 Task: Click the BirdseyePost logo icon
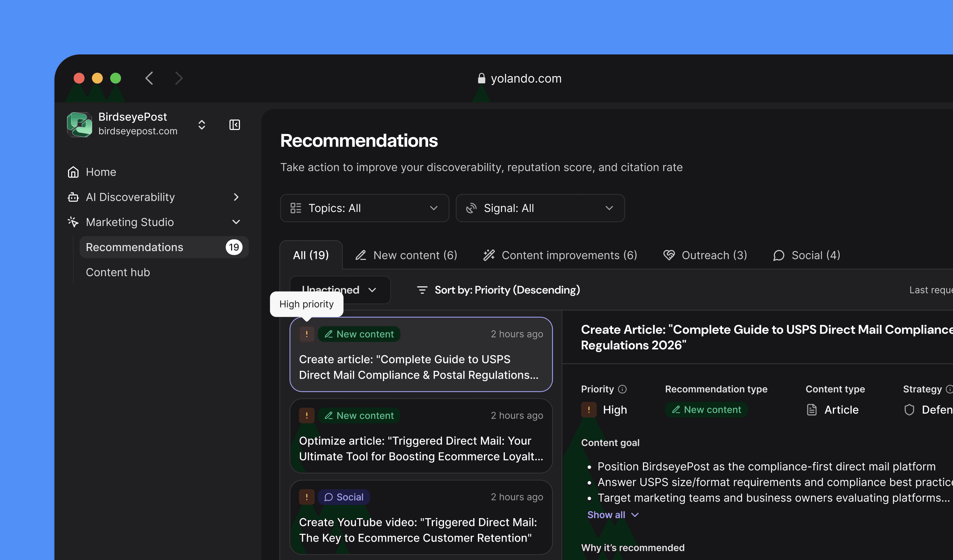pos(79,124)
